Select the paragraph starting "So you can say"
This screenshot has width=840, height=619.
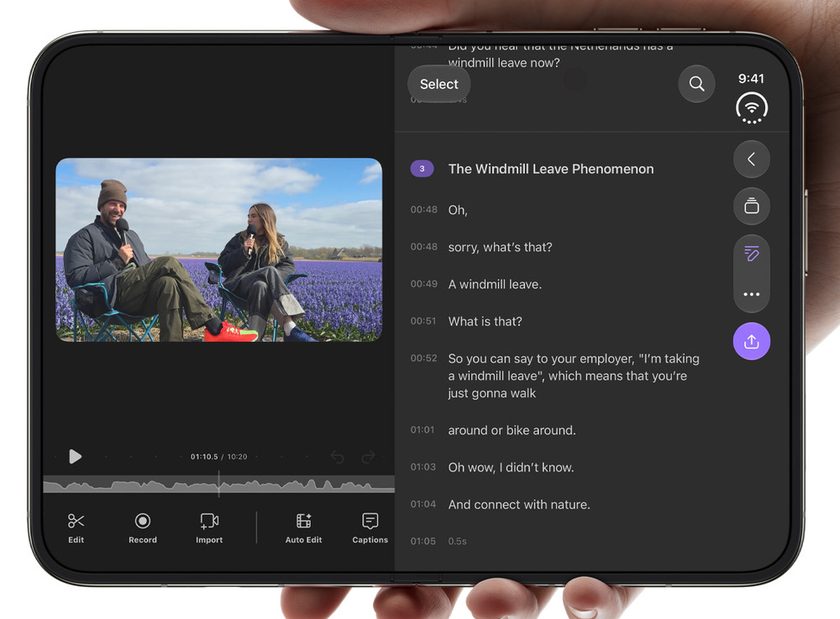(x=574, y=376)
